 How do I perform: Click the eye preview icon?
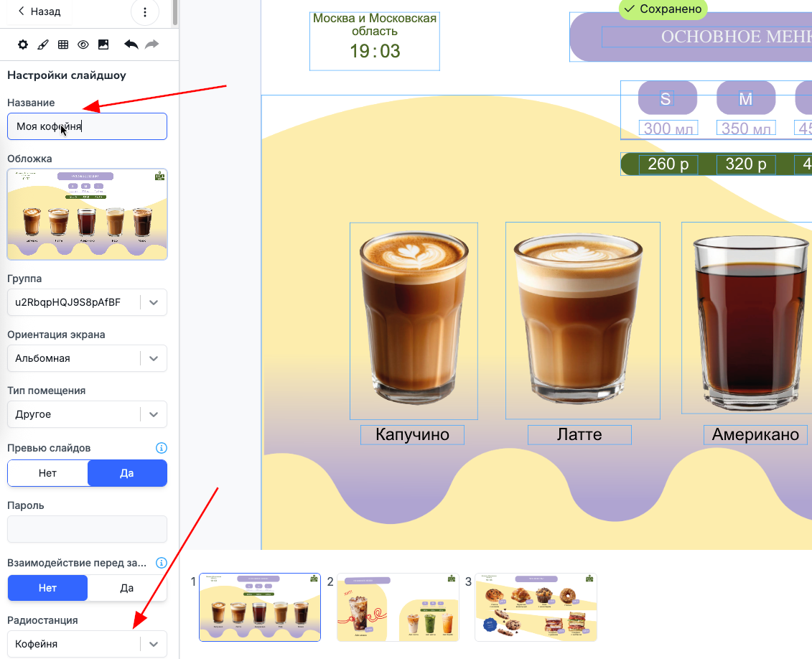tap(83, 45)
